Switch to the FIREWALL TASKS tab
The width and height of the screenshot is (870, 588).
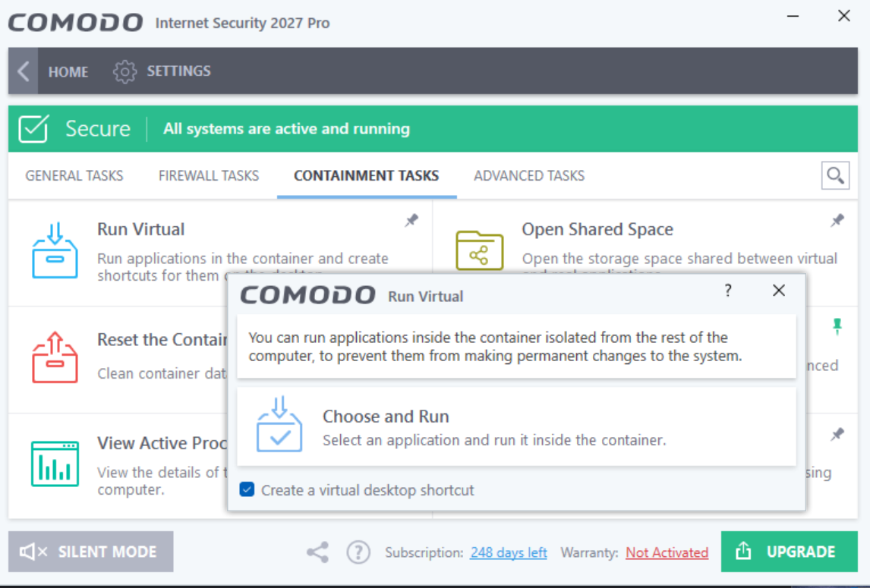tap(209, 175)
